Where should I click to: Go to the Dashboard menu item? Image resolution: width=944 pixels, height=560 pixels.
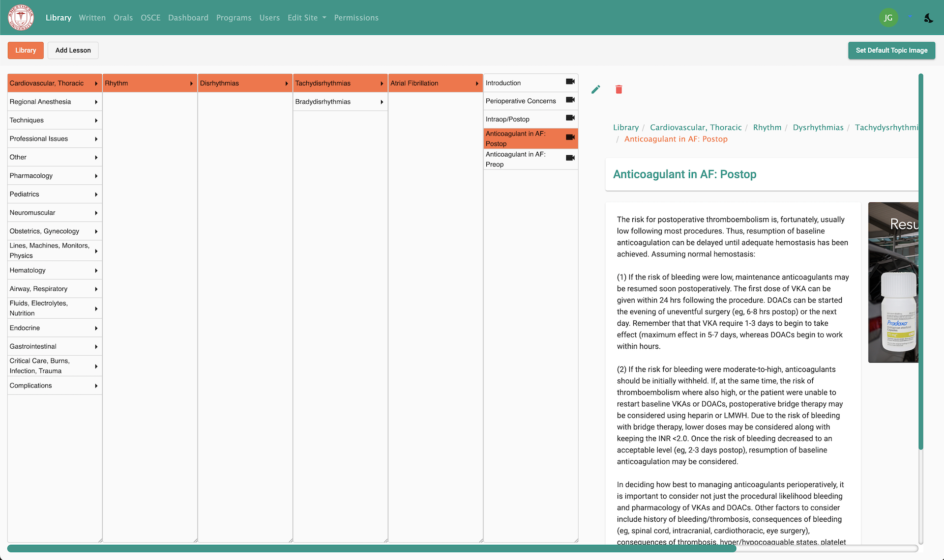[188, 18]
